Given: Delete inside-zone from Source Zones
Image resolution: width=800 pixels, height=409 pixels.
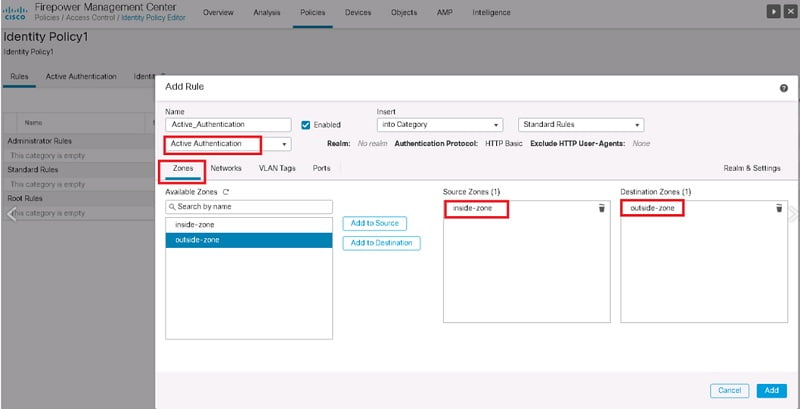Looking at the screenshot, I should pyautogui.click(x=602, y=208).
